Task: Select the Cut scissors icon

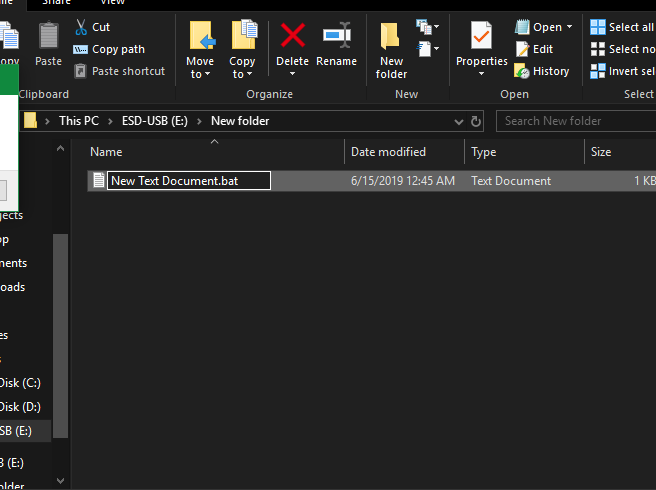Action: (x=81, y=27)
